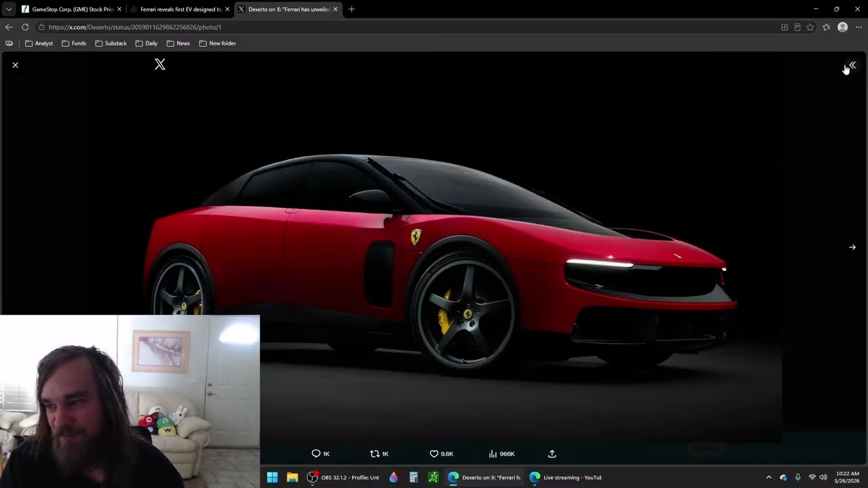
Task: Open the Substack bookmarks folder
Action: [x=111, y=43]
